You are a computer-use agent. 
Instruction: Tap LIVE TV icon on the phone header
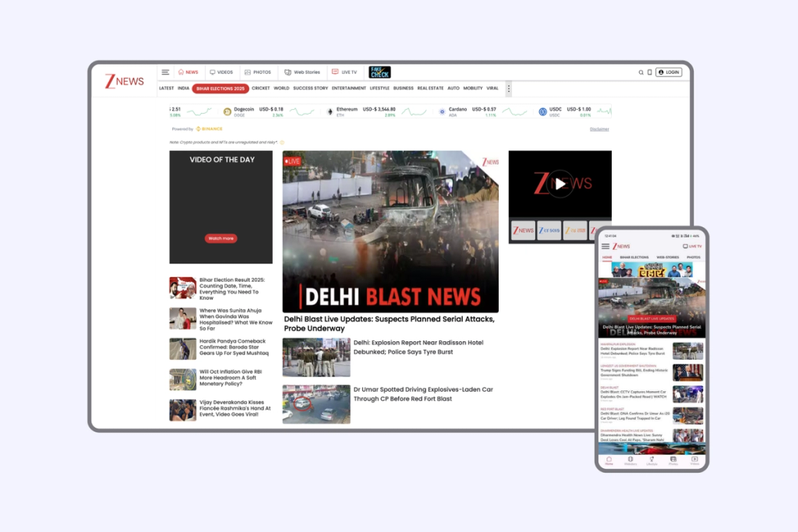692,246
